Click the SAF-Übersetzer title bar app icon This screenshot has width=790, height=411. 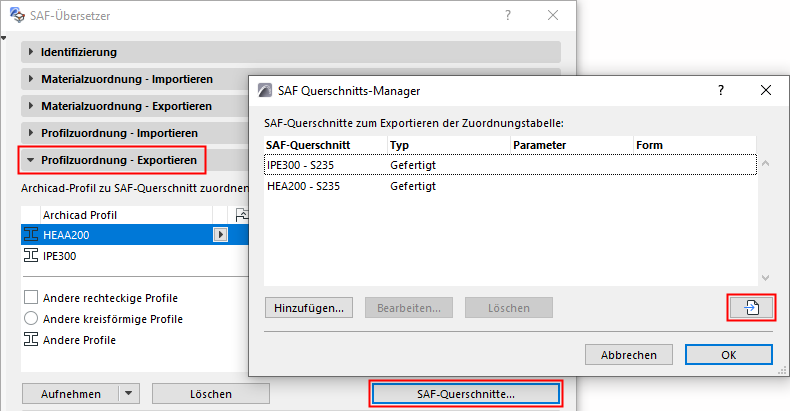16,15
